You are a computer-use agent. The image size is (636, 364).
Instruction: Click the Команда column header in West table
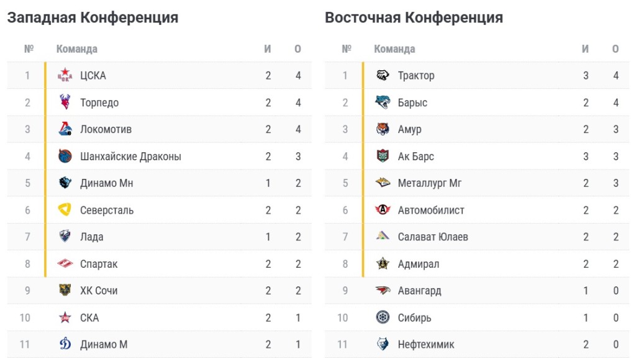76,48
